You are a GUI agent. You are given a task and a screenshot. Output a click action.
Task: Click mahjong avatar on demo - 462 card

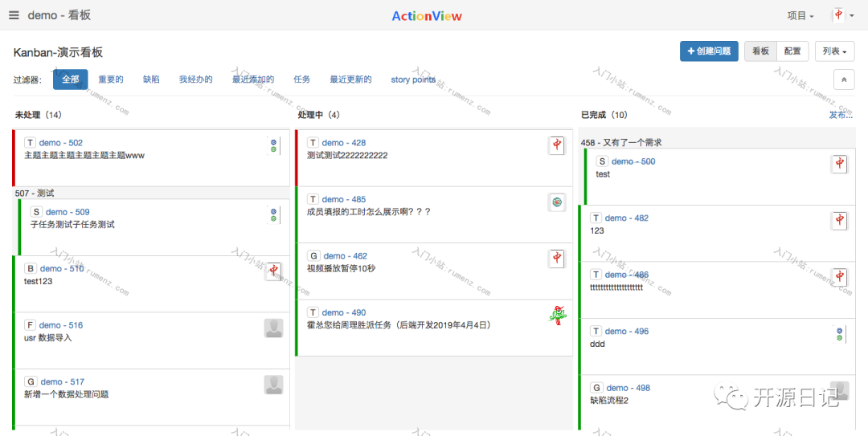[x=557, y=259]
